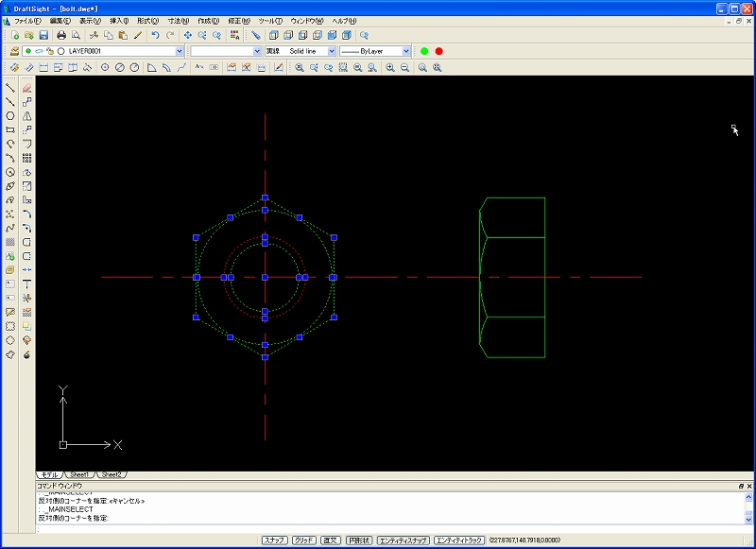Select the Trim modify tool
Screen dimensions: 756x549
(27, 298)
